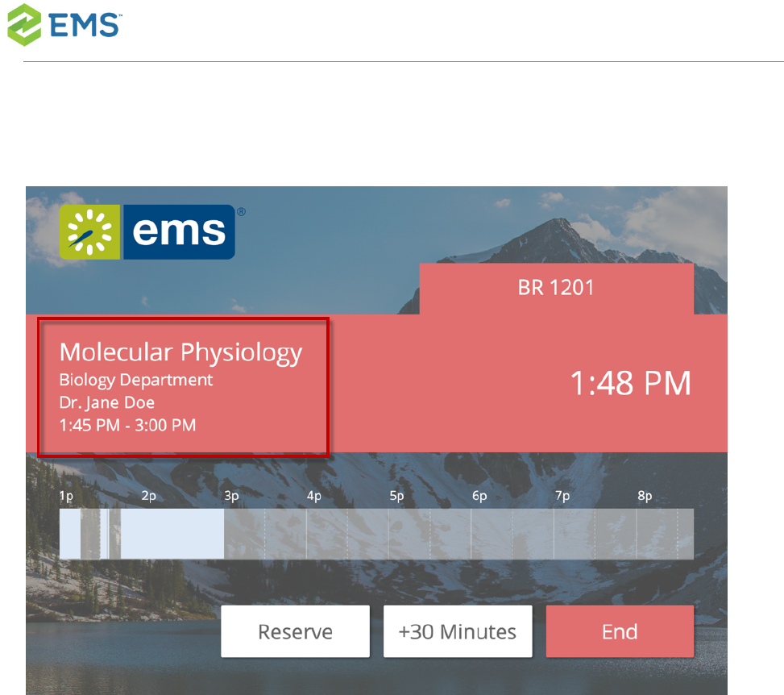Select the 1p marker on the timeline
784x695 pixels.
click(x=66, y=496)
